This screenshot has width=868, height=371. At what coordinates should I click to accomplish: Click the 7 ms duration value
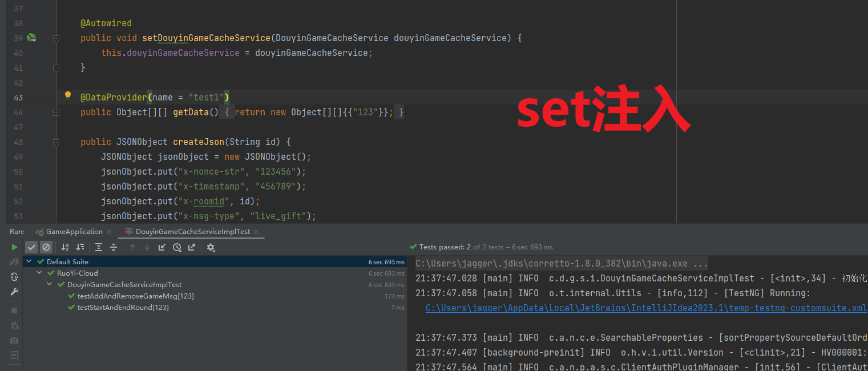coord(398,308)
